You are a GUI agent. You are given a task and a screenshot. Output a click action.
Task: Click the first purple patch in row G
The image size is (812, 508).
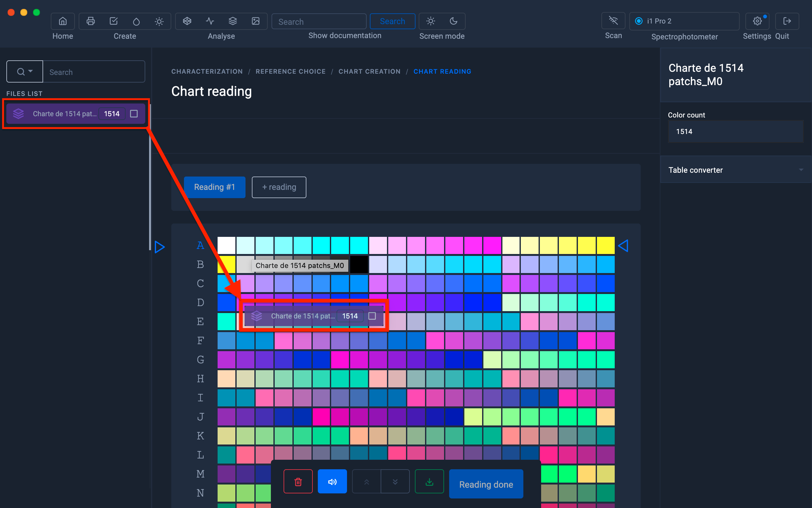coord(226,360)
